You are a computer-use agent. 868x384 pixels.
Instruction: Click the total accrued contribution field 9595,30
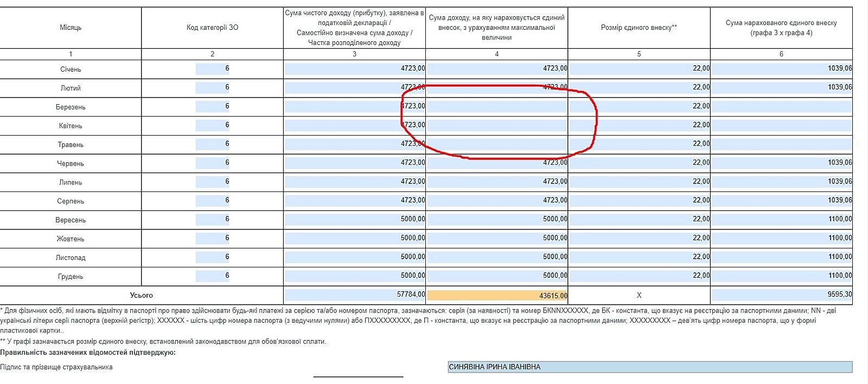click(781, 295)
